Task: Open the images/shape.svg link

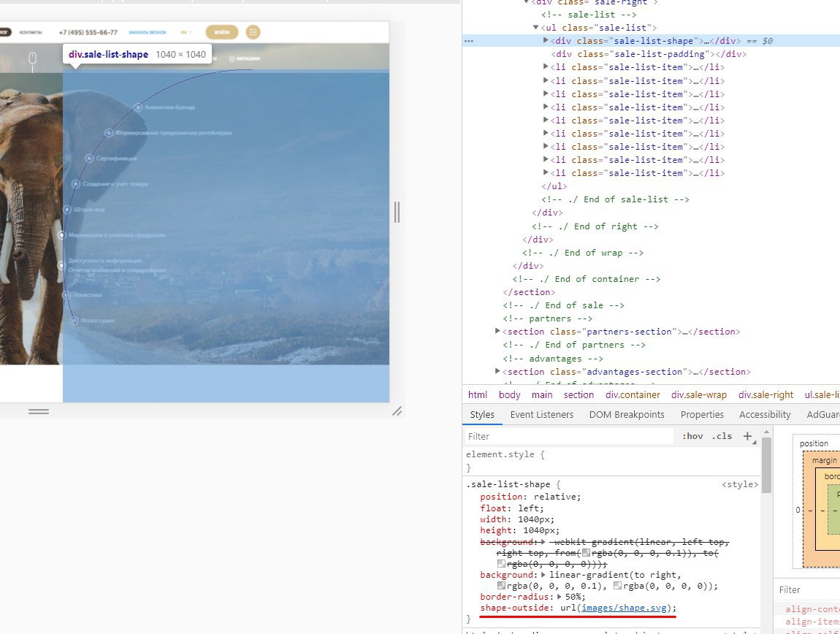Action: click(x=624, y=608)
